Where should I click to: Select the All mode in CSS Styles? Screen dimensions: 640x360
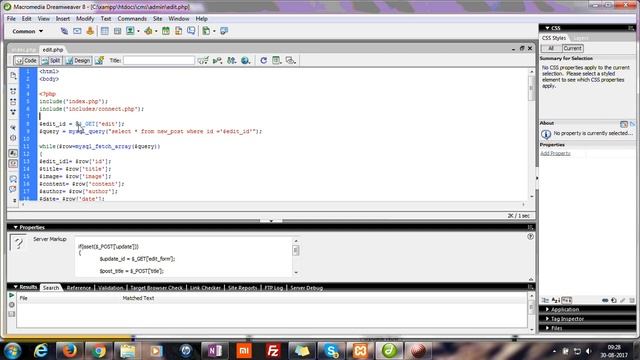[x=551, y=48]
